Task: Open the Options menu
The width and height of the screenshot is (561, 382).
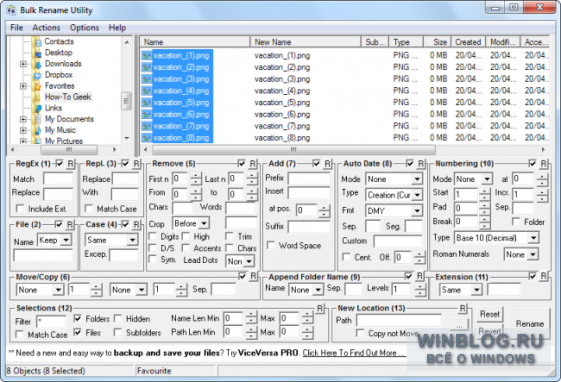Action: point(84,28)
